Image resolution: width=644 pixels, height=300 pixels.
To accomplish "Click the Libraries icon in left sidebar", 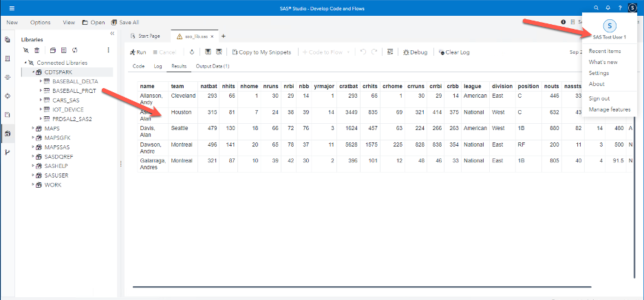I will click(8, 133).
